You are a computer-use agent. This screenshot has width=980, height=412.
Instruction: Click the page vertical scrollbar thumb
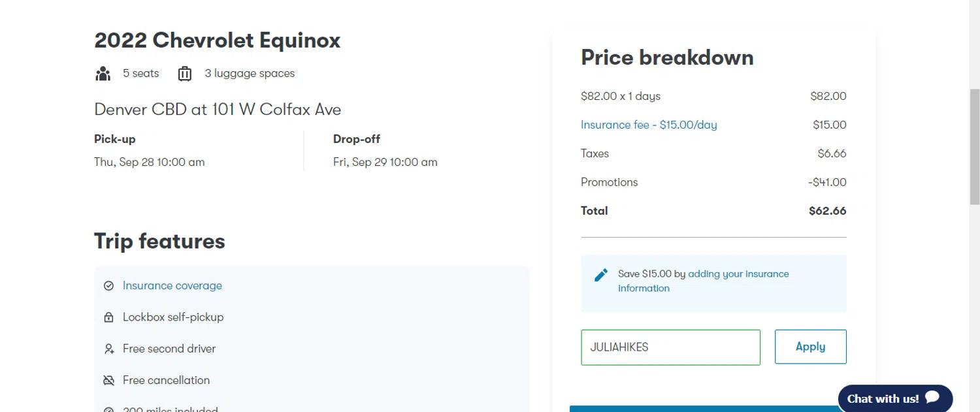click(974, 147)
